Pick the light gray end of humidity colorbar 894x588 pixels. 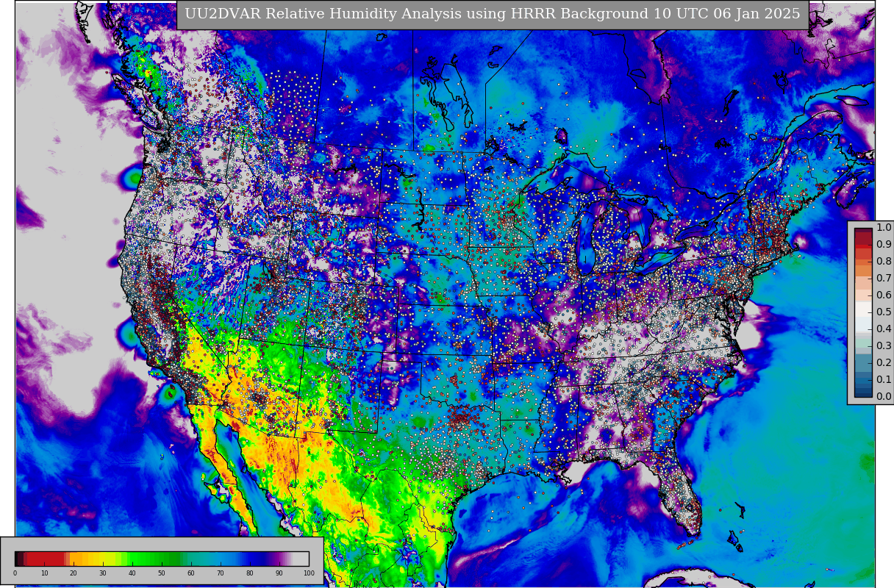point(301,559)
